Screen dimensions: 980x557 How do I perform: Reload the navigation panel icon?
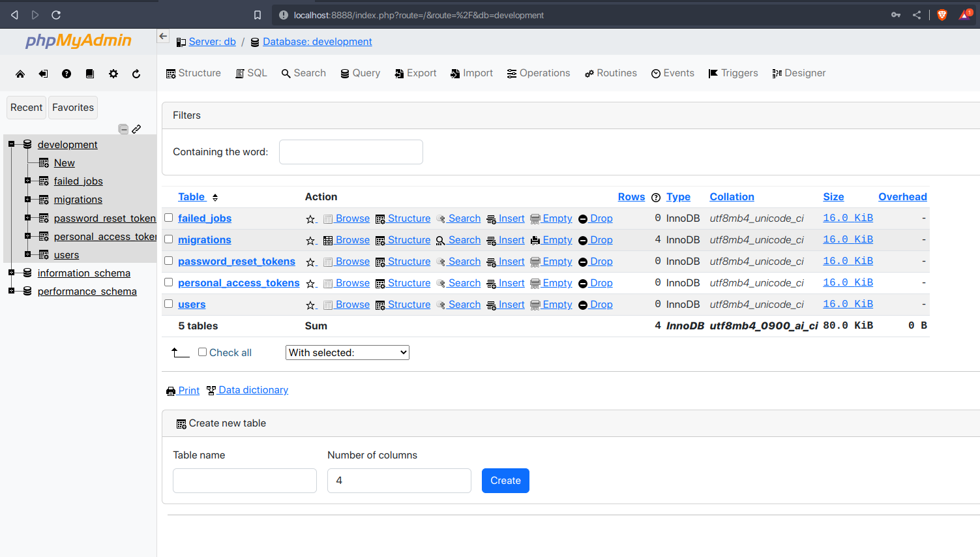[x=136, y=74]
